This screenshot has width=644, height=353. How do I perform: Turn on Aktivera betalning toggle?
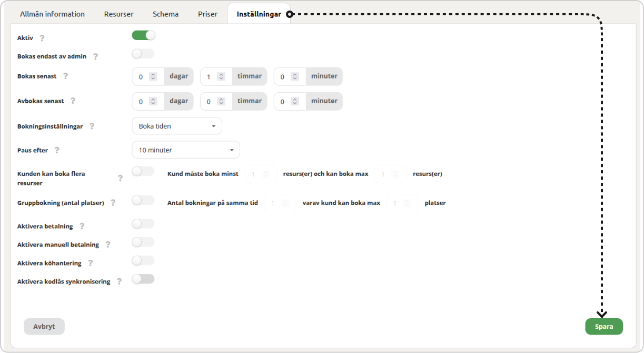click(x=143, y=224)
